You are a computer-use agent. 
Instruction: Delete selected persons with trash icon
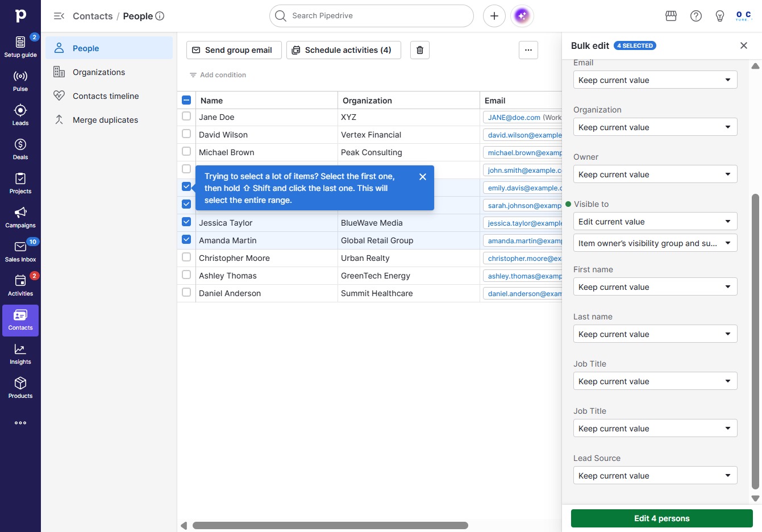coord(420,50)
